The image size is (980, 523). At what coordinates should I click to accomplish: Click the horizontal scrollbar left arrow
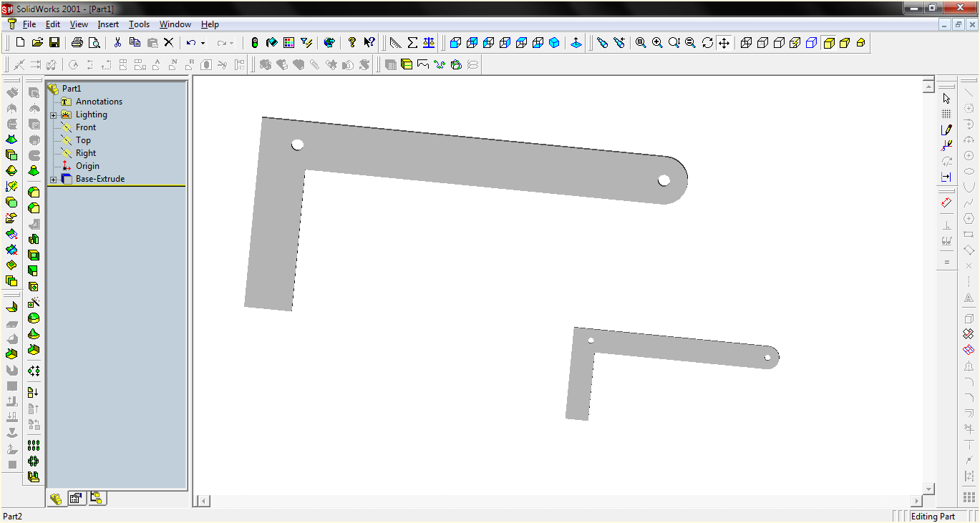(x=203, y=501)
